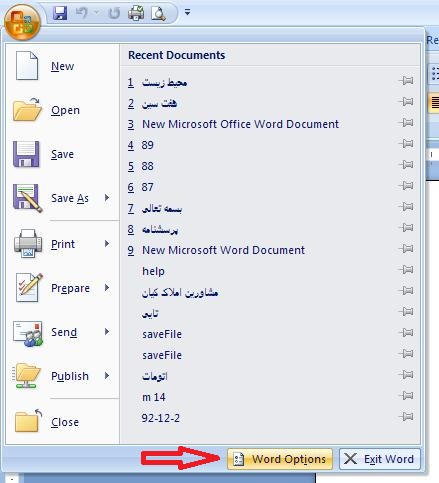Viewport: 439px width, 483px height.
Task: Toggle the pin for document 89
Action: pos(406,143)
